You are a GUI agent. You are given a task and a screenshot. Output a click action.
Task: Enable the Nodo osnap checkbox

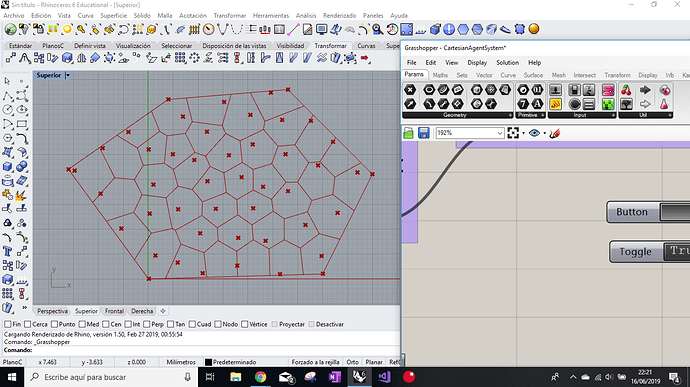click(x=218, y=324)
